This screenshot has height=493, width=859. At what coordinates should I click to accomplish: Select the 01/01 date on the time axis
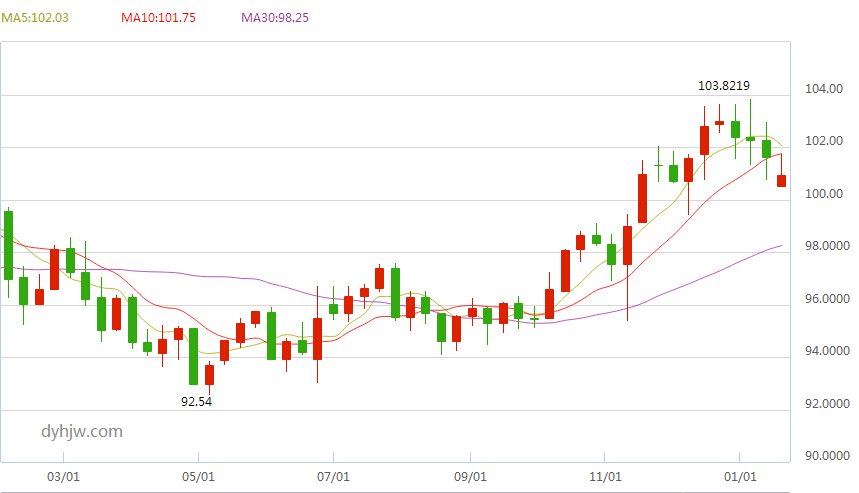click(740, 477)
